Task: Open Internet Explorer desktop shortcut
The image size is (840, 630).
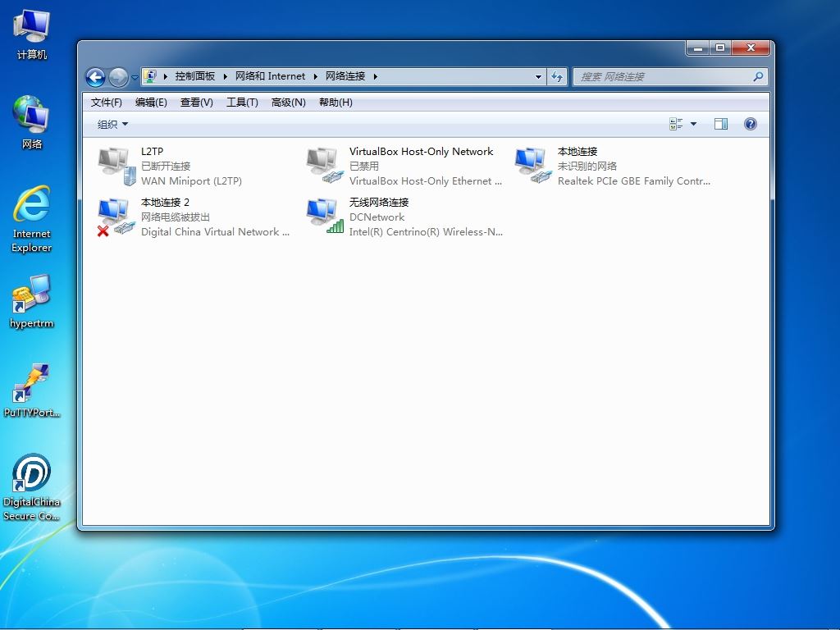Action: point(32,219)
